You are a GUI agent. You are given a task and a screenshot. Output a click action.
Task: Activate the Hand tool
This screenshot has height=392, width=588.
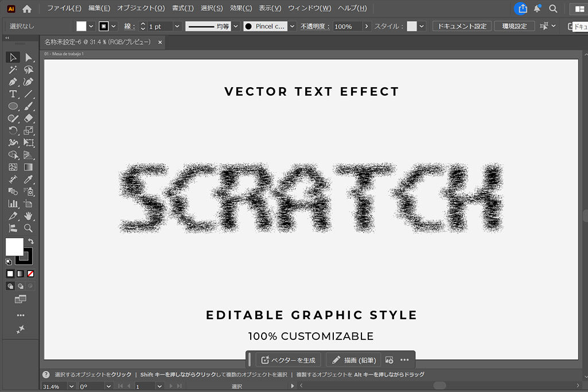click(x=28, y=216)
